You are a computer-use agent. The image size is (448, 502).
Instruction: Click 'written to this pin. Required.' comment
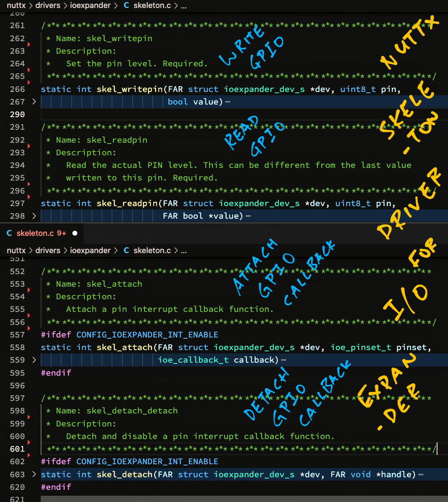(142, 178)
